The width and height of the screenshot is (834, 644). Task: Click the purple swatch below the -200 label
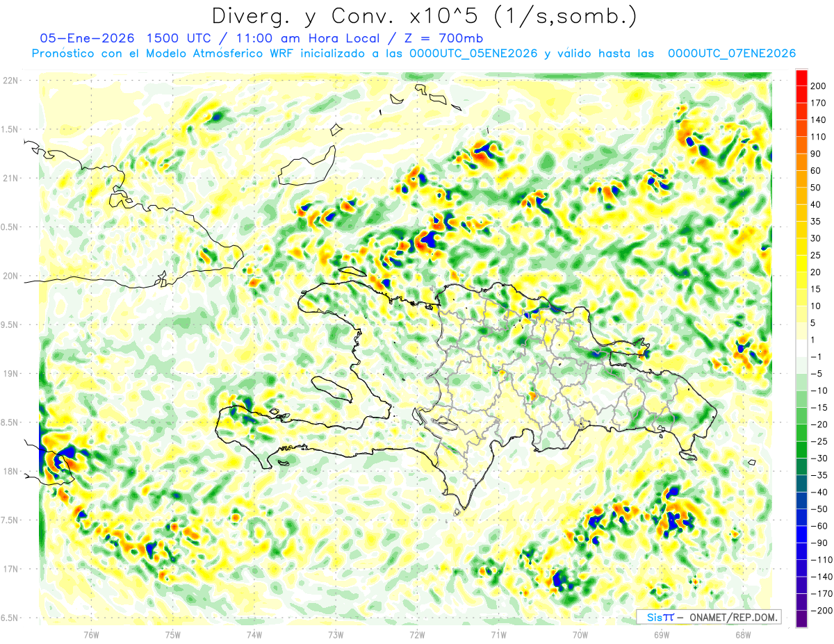(802, 619)
